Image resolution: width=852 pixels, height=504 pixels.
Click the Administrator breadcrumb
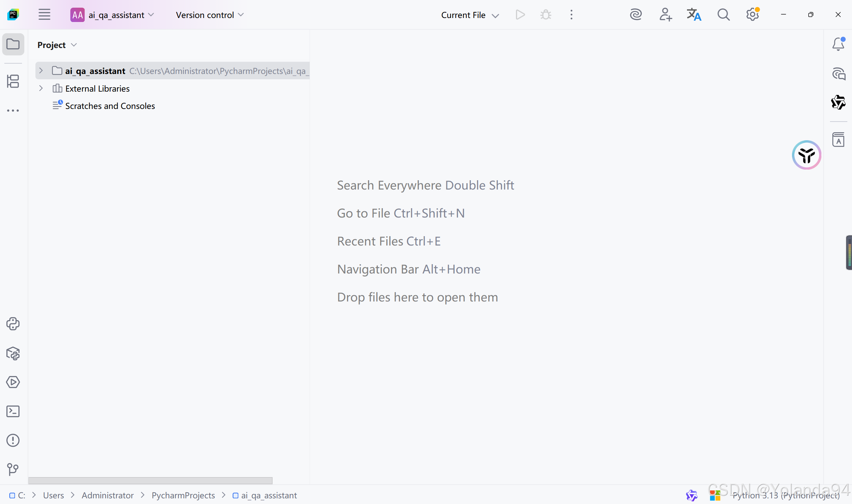click(x=107, y=495)
